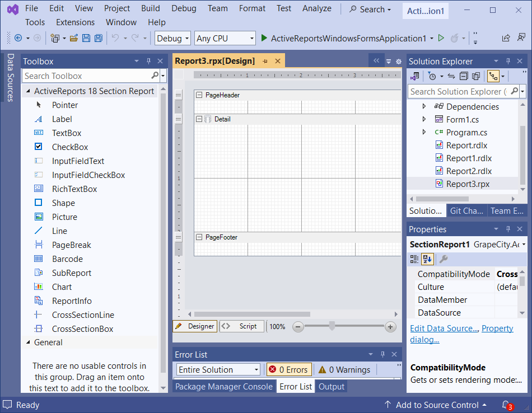
Task: Select the Chart control in Toolbox
Action: point(62,287)
